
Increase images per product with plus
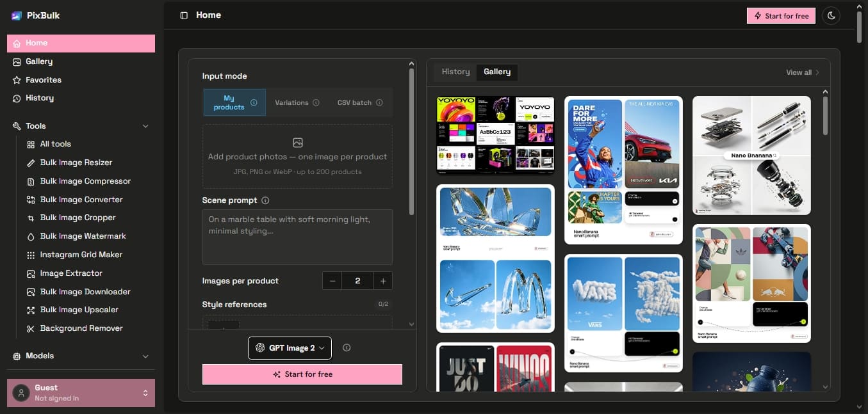pyautogui.click(x=383, y=281)
